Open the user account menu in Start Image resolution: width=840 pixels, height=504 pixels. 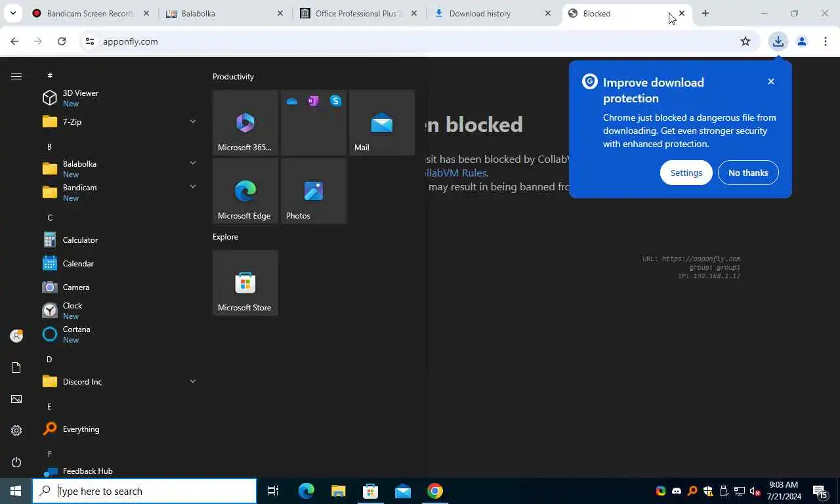(16, 336)
